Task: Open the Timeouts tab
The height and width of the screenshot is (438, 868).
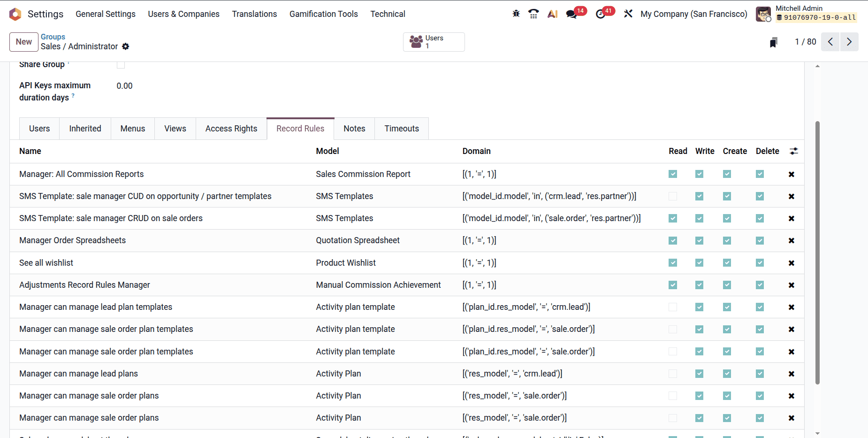Action: [401, 128]
